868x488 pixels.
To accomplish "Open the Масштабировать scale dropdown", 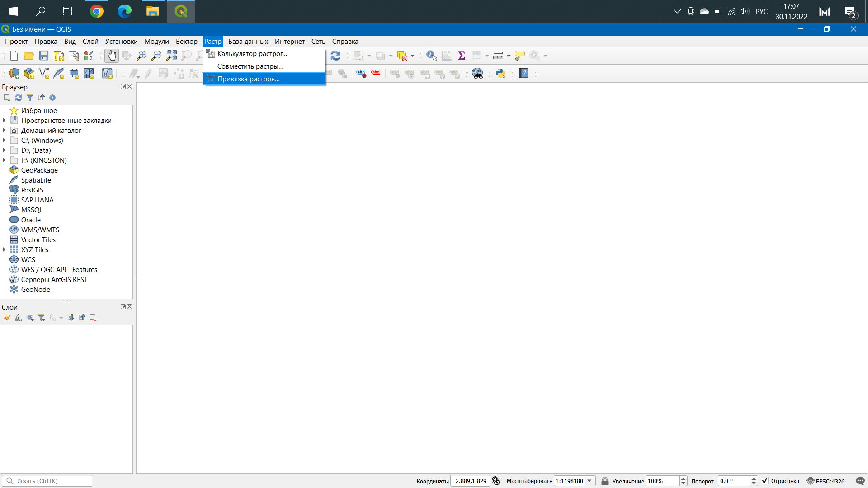I will tap(590, 481).
